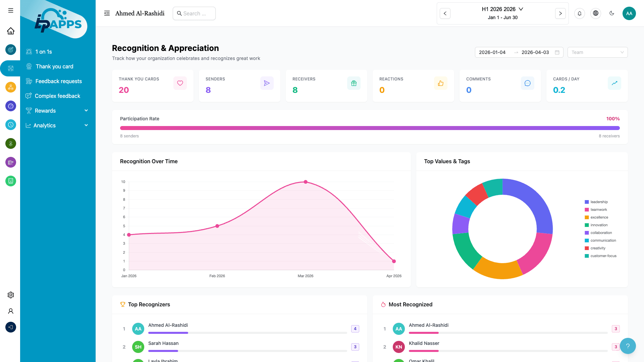Viewport: 644px width, 362px height.
Task: Toggle innovation legend entry
Action: pyautogui.click(x=596, y=225)
